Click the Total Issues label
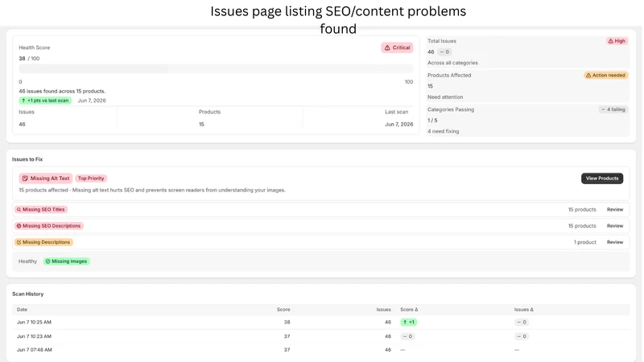This screenshot has width=644, height=362. 442,41
